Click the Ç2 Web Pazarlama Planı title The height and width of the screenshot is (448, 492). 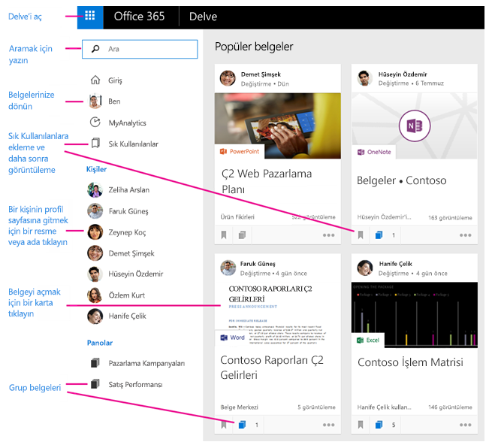[x=267, y=181]
